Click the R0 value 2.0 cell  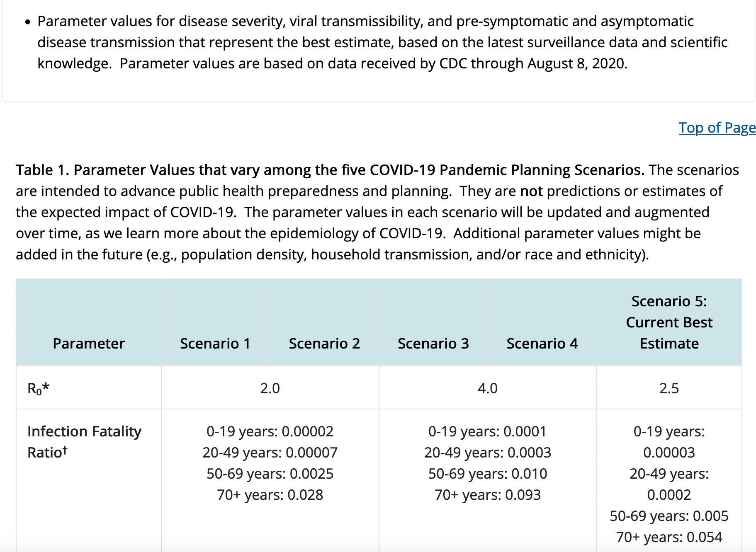tap(270, 388)
